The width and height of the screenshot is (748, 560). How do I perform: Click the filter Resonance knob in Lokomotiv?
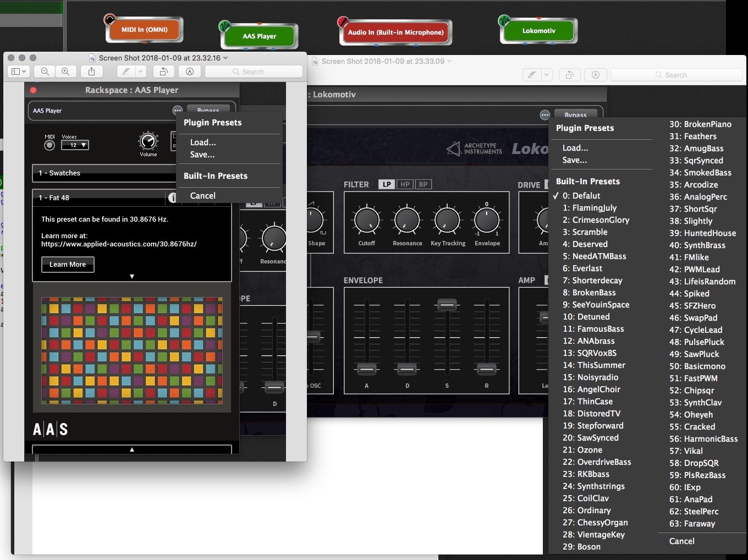pos(407,220)
